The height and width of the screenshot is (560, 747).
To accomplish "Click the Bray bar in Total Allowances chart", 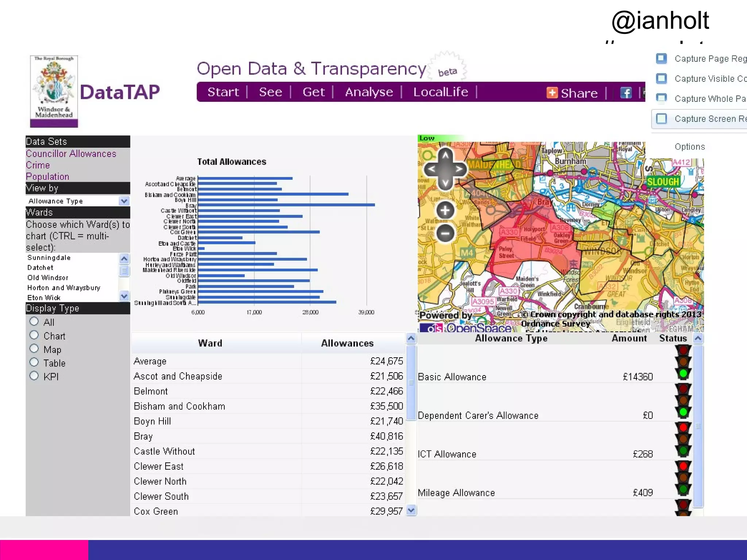I will point(286,205).
